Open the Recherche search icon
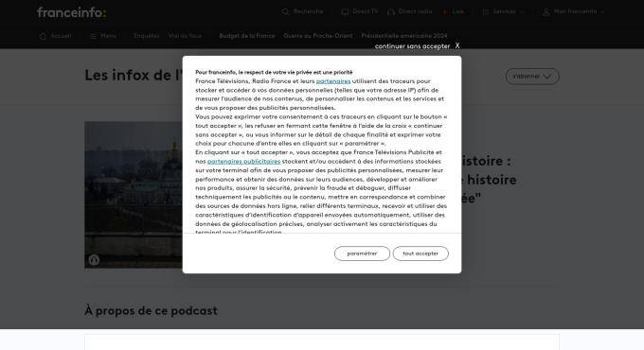 pos(285,12)
